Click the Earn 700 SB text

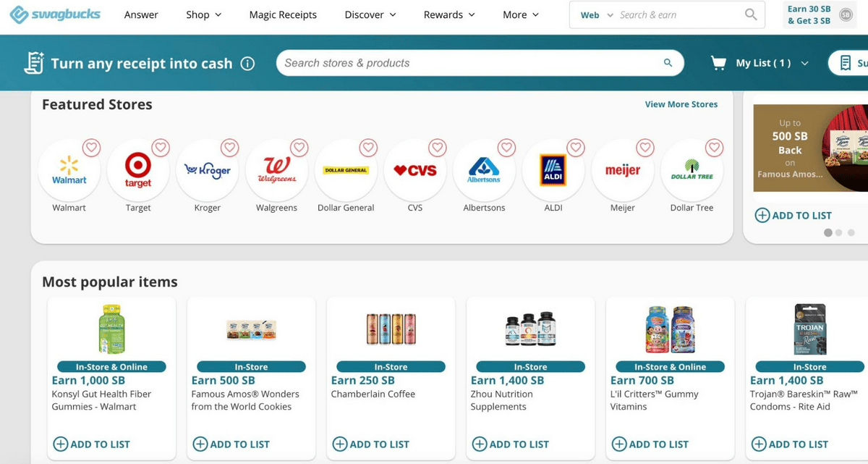(642, 380)
